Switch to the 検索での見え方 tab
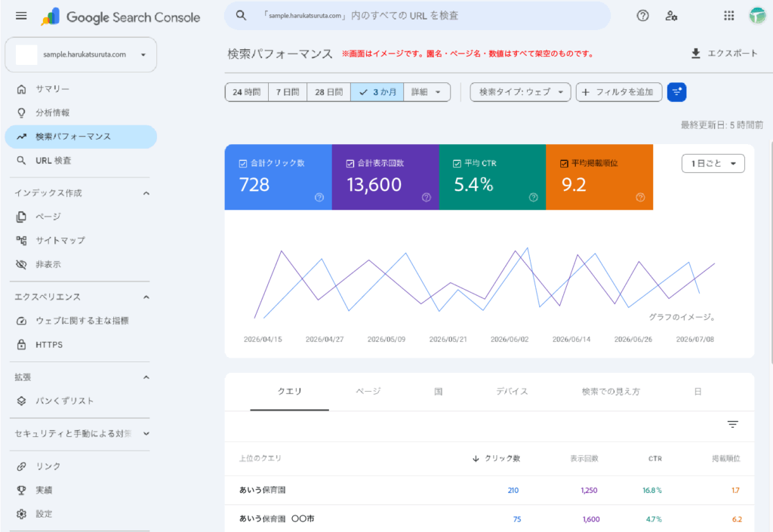773x532 pixels. [x=611, y=392]
